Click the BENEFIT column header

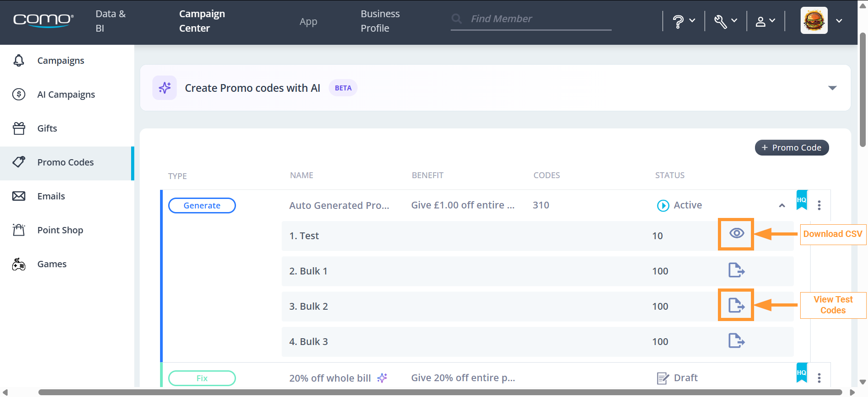point(427,175)
